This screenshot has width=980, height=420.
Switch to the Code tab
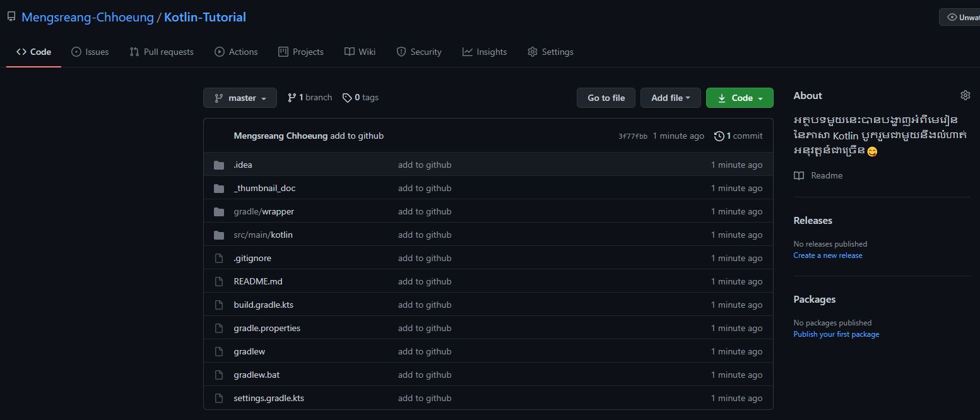(34, 52)
